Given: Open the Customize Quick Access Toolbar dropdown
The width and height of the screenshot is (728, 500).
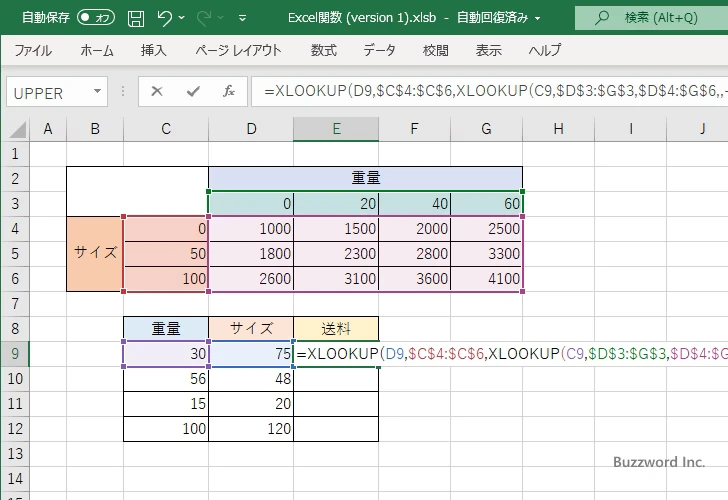Looking at the screenshot, I should 242,19.
